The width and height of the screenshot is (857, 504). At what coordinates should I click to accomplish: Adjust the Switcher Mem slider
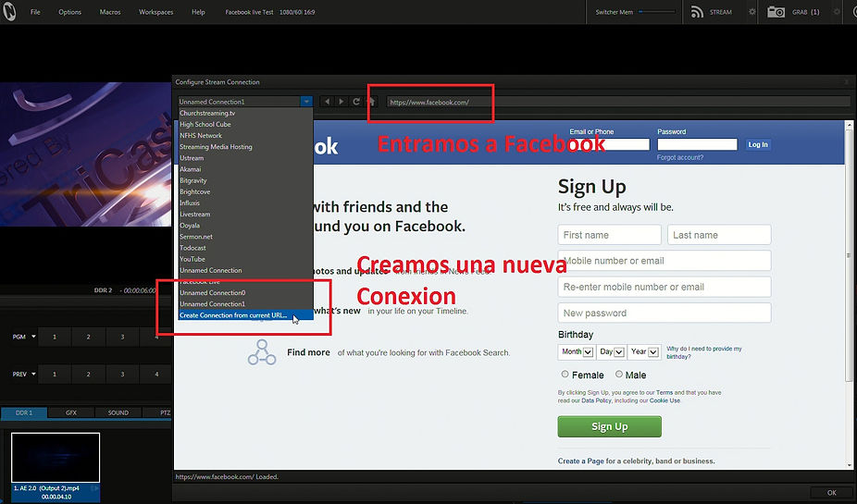point(656,11)
